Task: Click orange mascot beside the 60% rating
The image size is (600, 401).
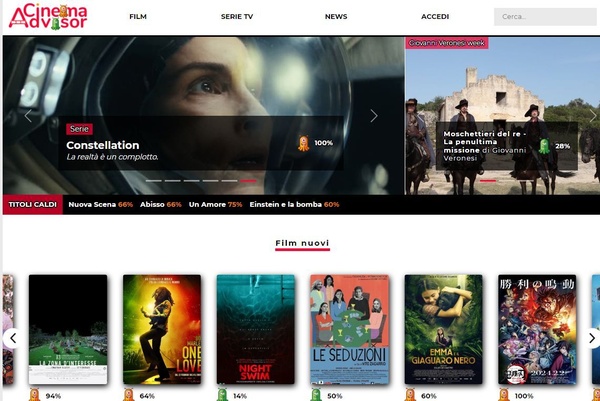Action: click(410, 395)
